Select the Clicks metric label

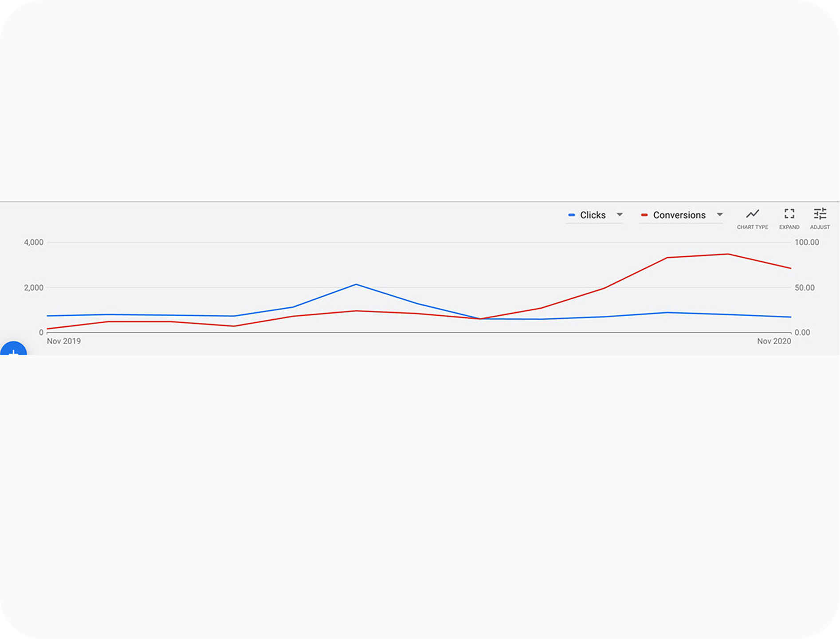[593, 215]
